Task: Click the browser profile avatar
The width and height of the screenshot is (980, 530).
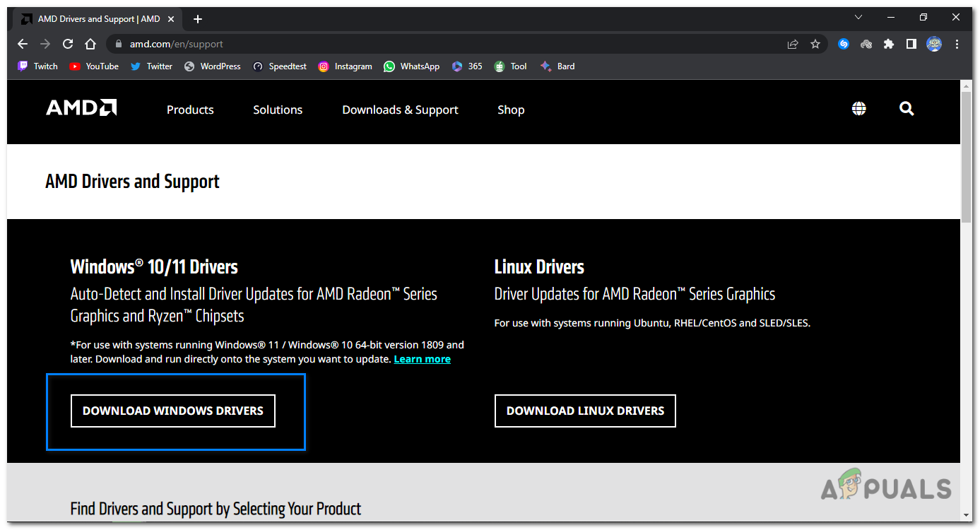Action: pyautogui.click(x=933, y=43)
